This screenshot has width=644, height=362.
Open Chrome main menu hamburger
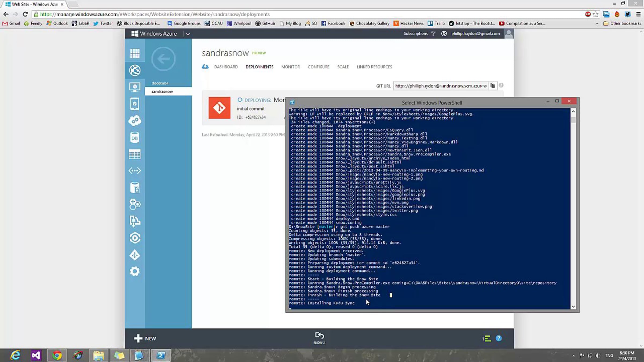tap(638, 14)
